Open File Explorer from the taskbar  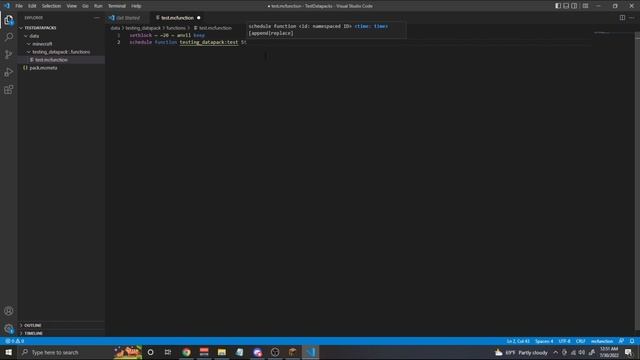[222, 352]
